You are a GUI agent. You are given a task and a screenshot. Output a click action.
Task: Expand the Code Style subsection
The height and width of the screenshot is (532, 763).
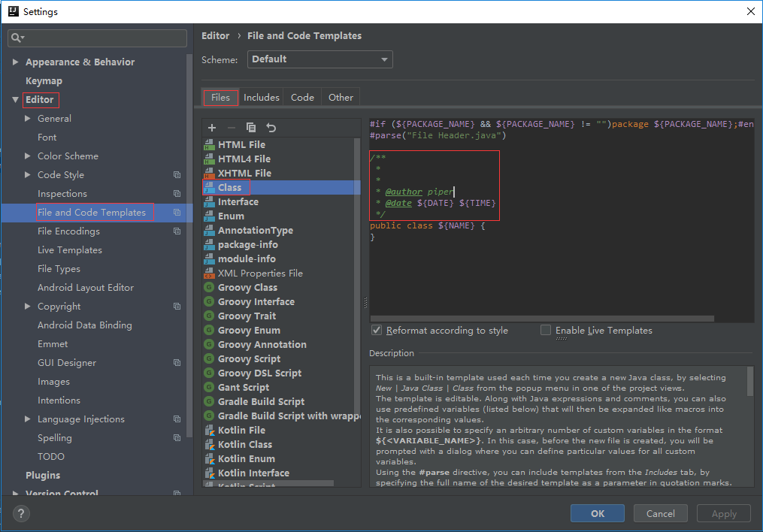pyautogui.click(x=28, y=174)
